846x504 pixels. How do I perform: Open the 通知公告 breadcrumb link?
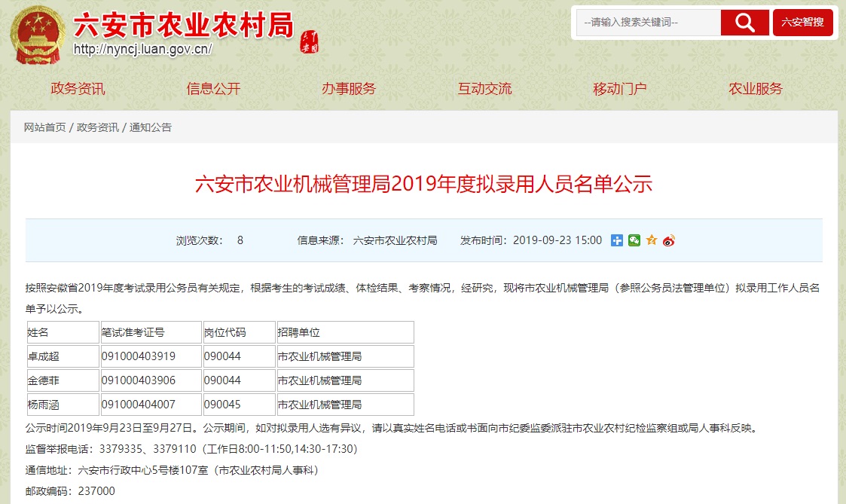click(x=151, y=127)
